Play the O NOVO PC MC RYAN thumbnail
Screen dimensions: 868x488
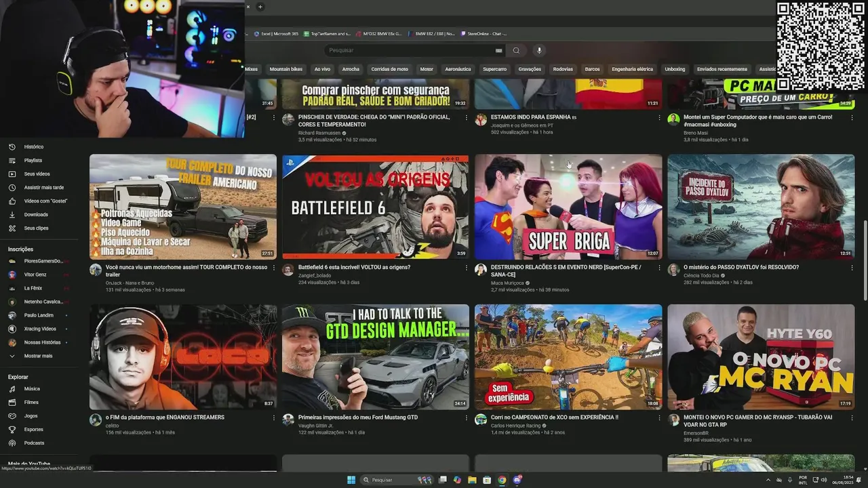click(x=761, y=357)
